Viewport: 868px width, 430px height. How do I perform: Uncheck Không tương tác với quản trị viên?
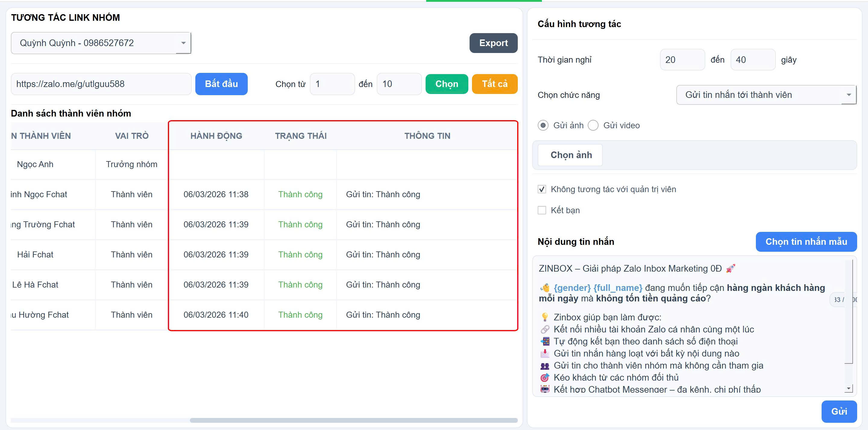click(542, 190)
